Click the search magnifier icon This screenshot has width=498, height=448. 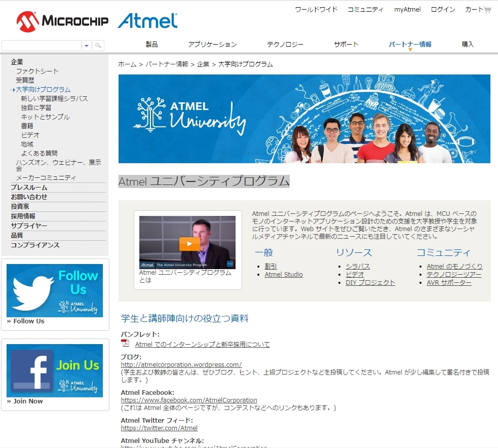[98, 46]
